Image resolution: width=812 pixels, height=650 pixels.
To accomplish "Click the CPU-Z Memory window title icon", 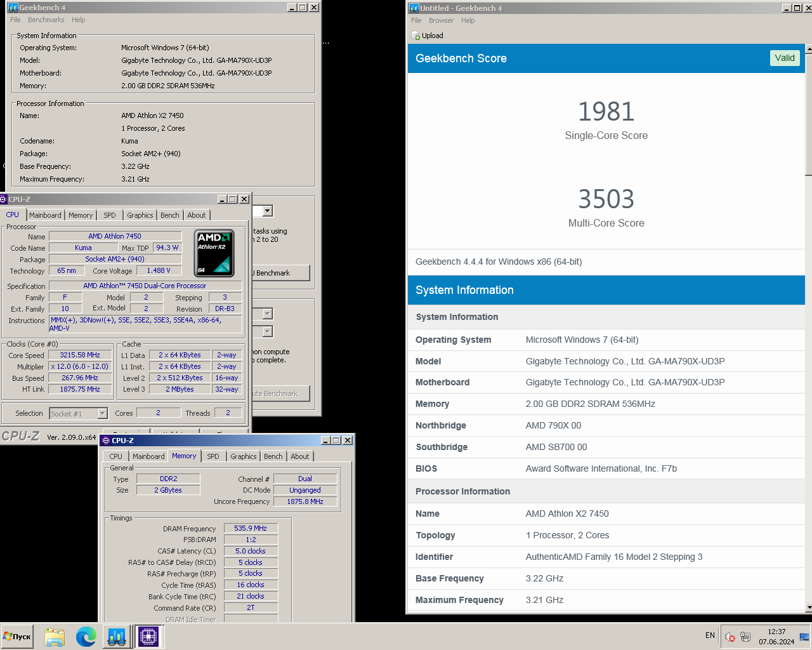I will tap(107, 441).
